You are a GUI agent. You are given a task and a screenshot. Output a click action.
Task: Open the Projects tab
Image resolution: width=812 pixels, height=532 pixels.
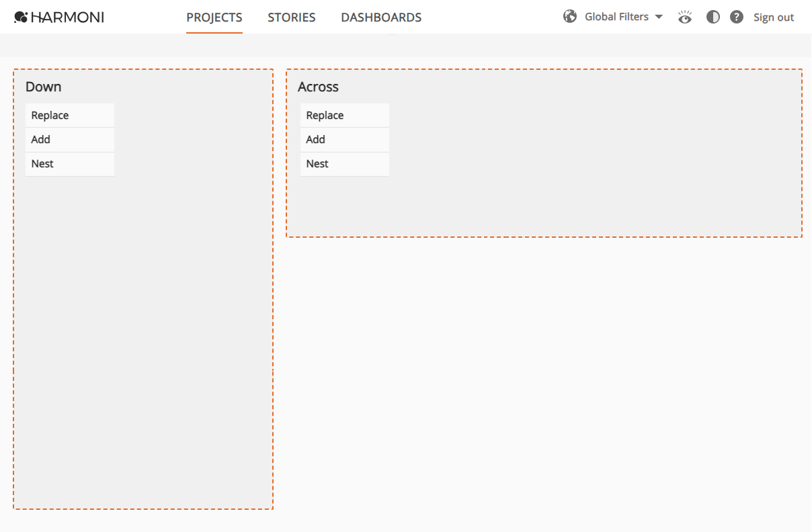(x=214, y=17)
